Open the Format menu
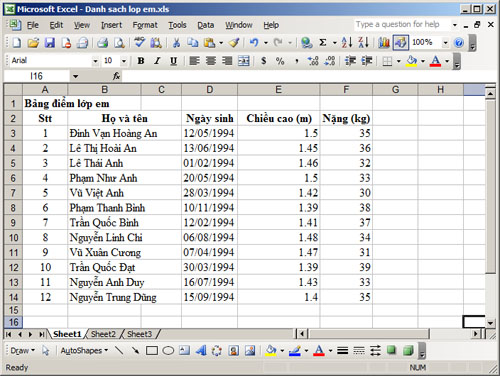Screen dimensions: 500x376 click(145, 25)
